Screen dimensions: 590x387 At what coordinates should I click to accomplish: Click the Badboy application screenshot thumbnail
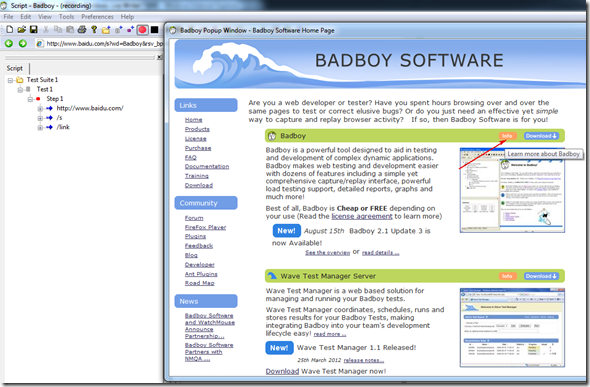(512, 190)
